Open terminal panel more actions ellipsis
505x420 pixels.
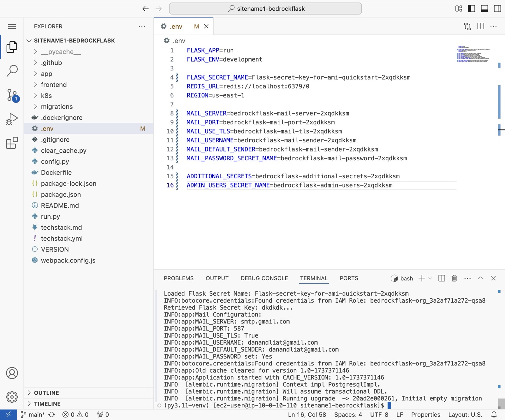coord(467,278)
